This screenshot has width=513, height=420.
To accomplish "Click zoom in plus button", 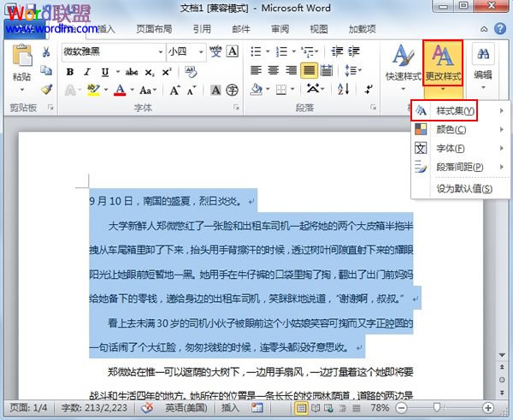I will (x=488, y=407).
